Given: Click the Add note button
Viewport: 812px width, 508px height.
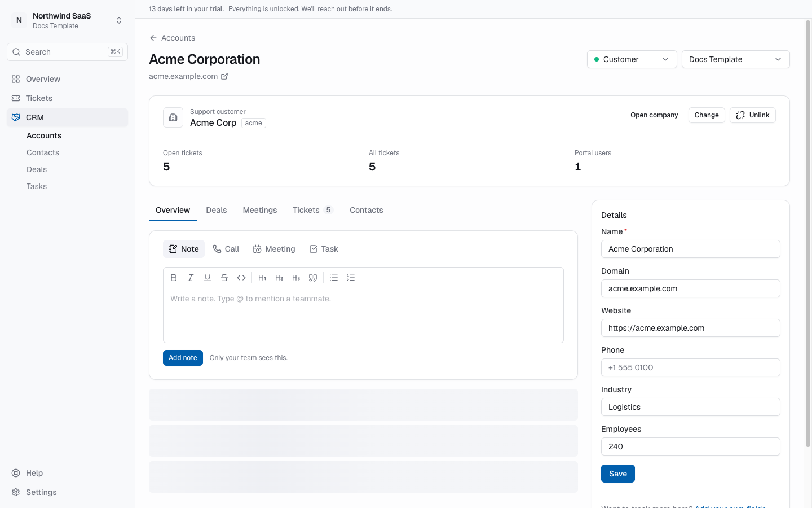Looking at the screenshot, I should coord(183,358).
